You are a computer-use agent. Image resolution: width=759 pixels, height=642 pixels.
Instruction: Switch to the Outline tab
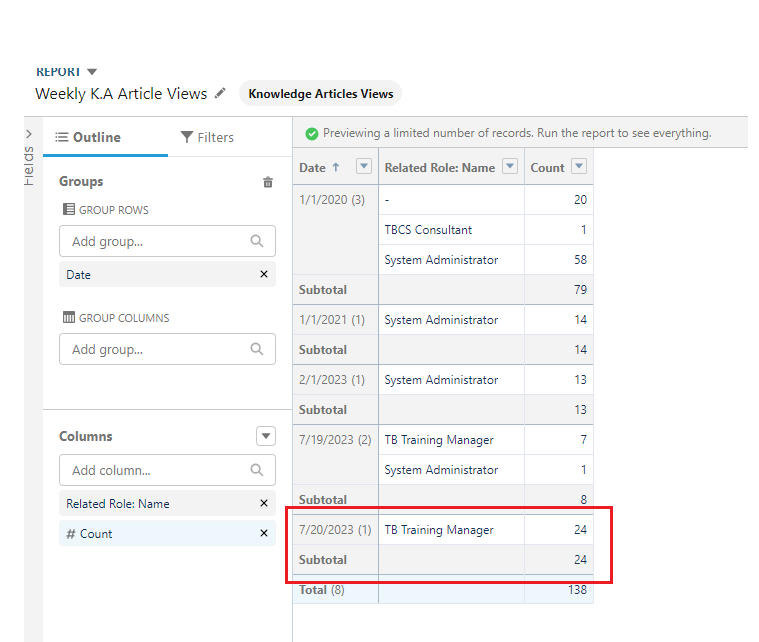pyautogui.click(x=88, y=137)
